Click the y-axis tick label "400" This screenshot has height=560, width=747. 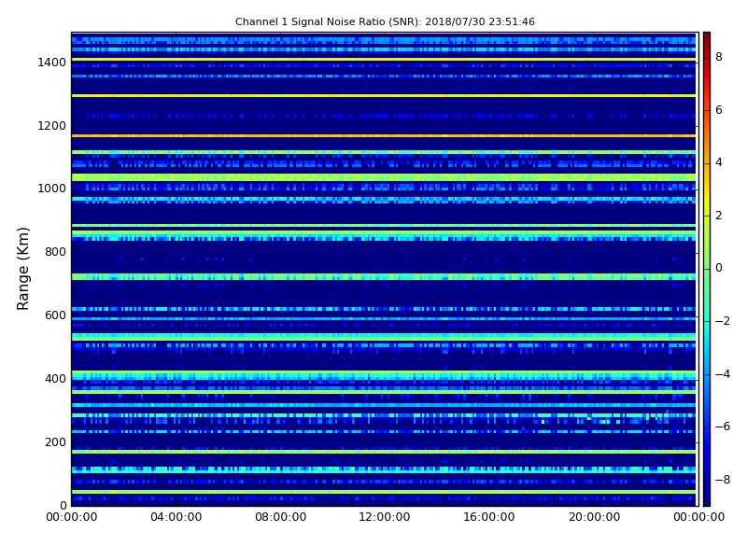[x=55, y=379]
